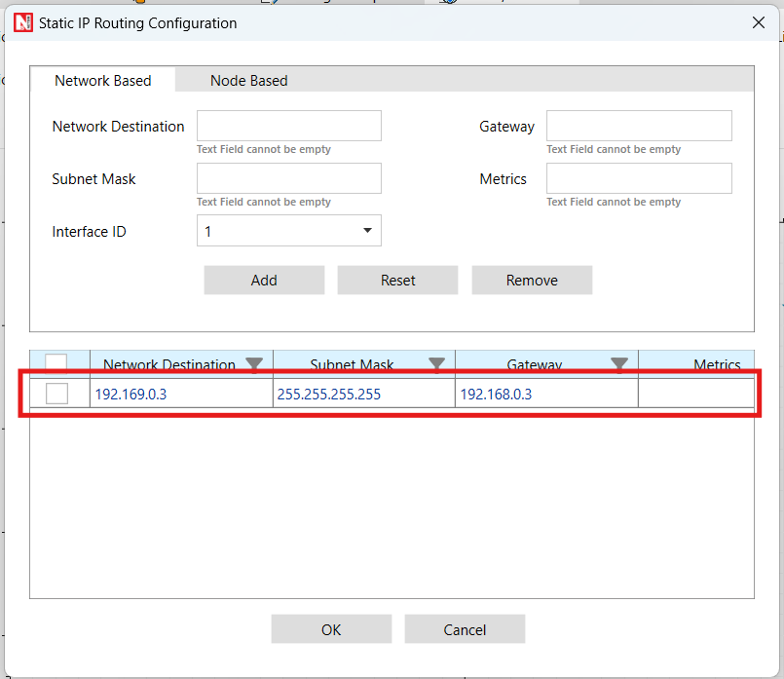Focus the Network Destination text field
Screen dimensions: 784x679
point(289,127)
